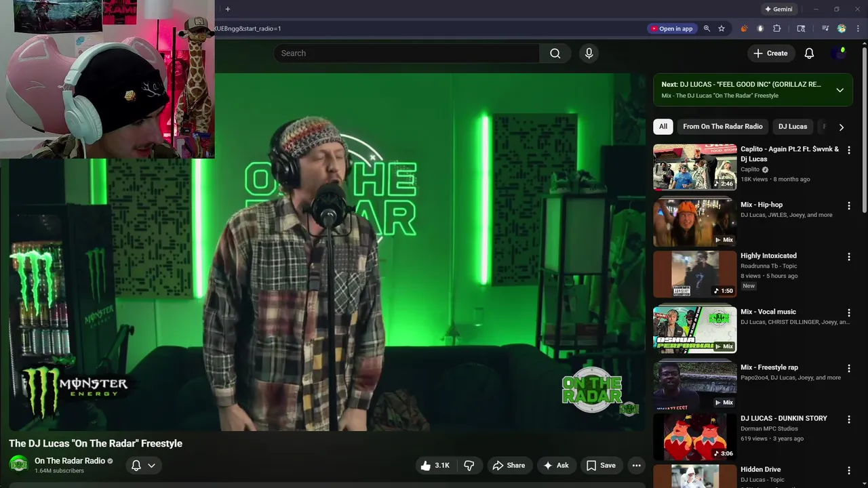
Task: Click the hand-shaped extension icon
Action: pyautogui.click(x=760, y=28)
